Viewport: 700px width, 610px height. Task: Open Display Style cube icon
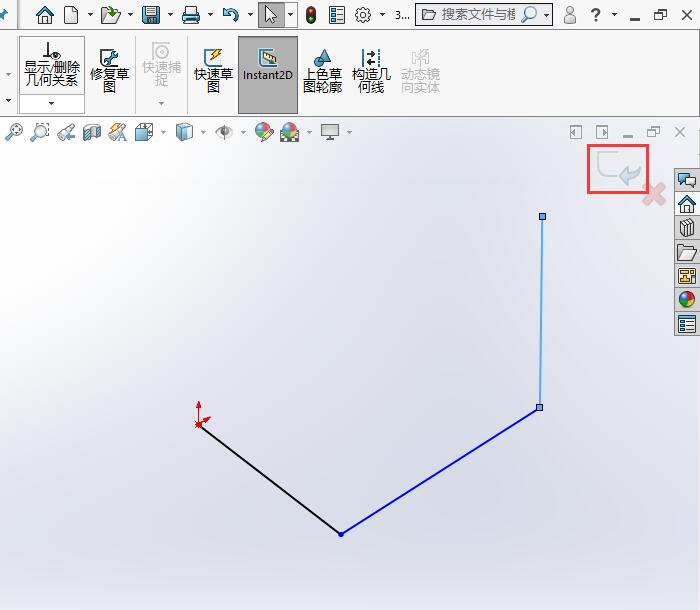click(x=184, y=132)
